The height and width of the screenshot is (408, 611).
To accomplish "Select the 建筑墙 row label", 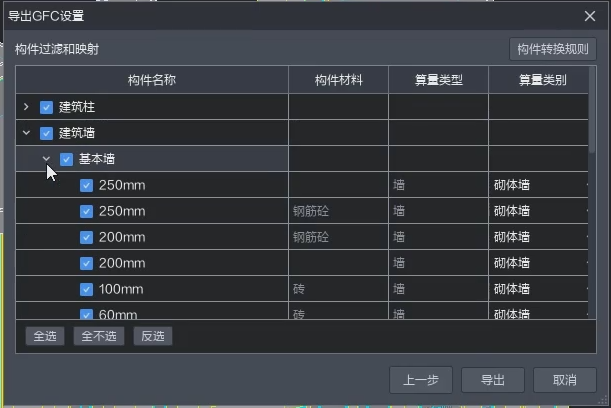I will (77, 133).
